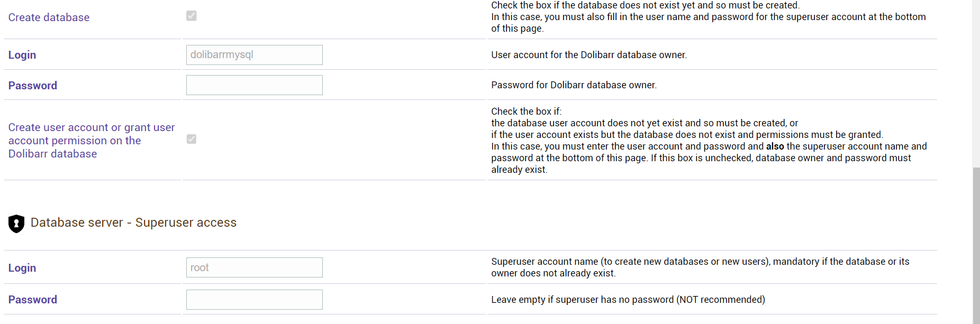
Task: Click the User account for Dolibarr owner text
Action: [x=589, y=55]
